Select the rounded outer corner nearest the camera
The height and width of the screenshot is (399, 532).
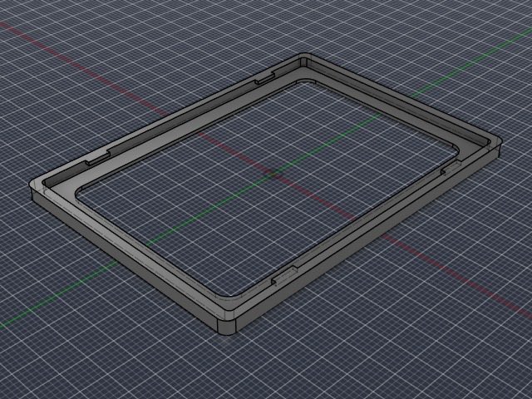227,326
